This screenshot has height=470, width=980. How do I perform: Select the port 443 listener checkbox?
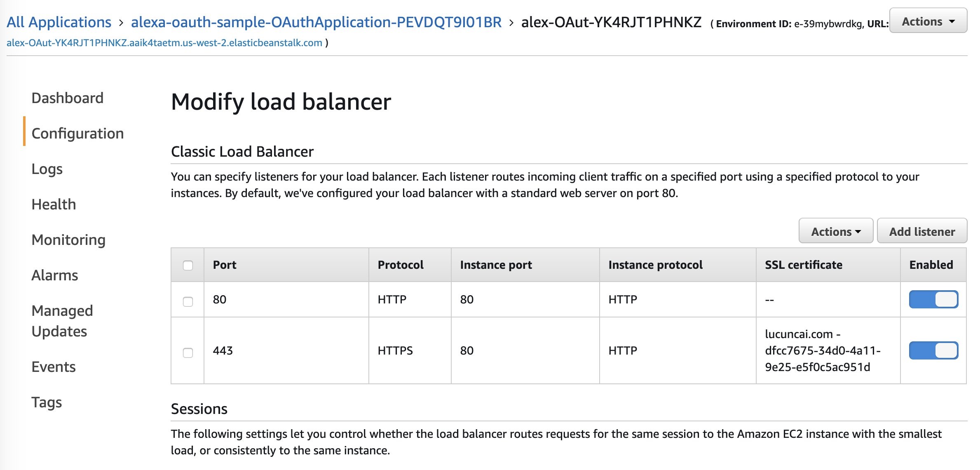tap(188, 352)
